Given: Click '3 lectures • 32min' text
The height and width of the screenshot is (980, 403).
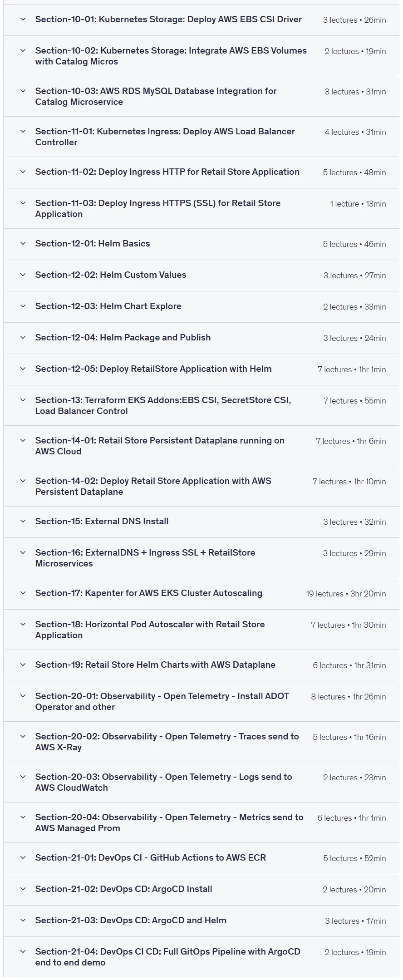Looking at the screenshot, I should 354,522.
